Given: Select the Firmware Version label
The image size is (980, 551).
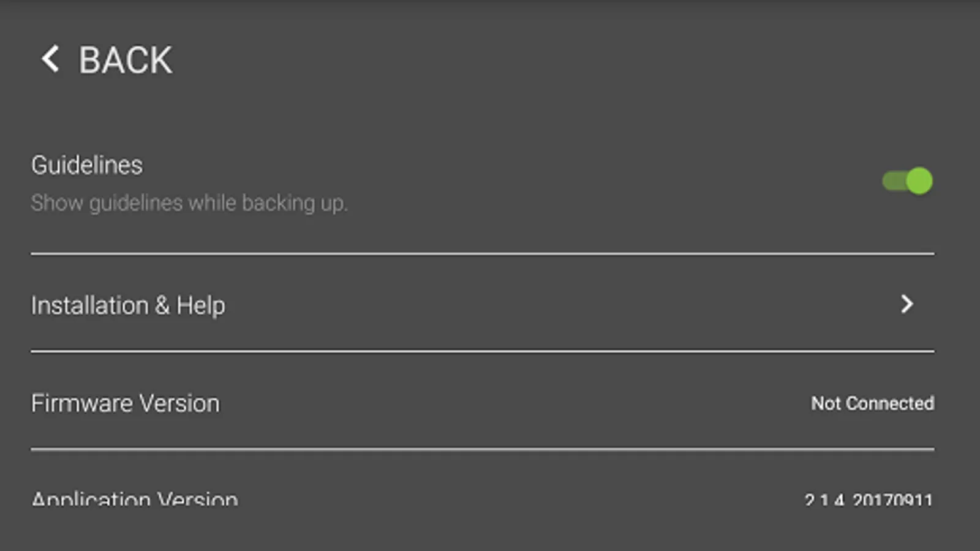Looking at the screenshot, I should point(126,403).
